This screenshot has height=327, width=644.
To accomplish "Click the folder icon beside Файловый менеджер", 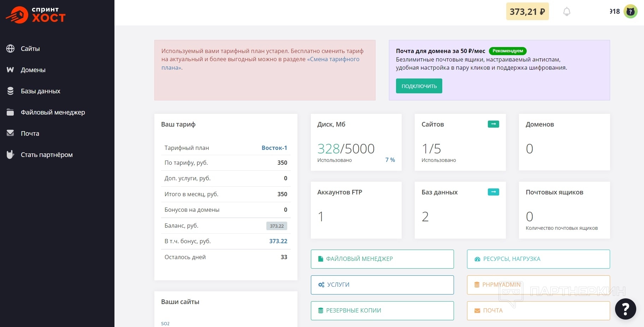I will 11,112.
